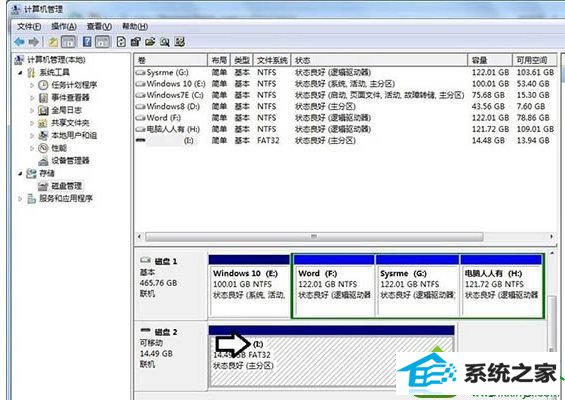The image size is (565, 400).
Task: Click the Refresh toolbar icon
Action: pos(121,42)
